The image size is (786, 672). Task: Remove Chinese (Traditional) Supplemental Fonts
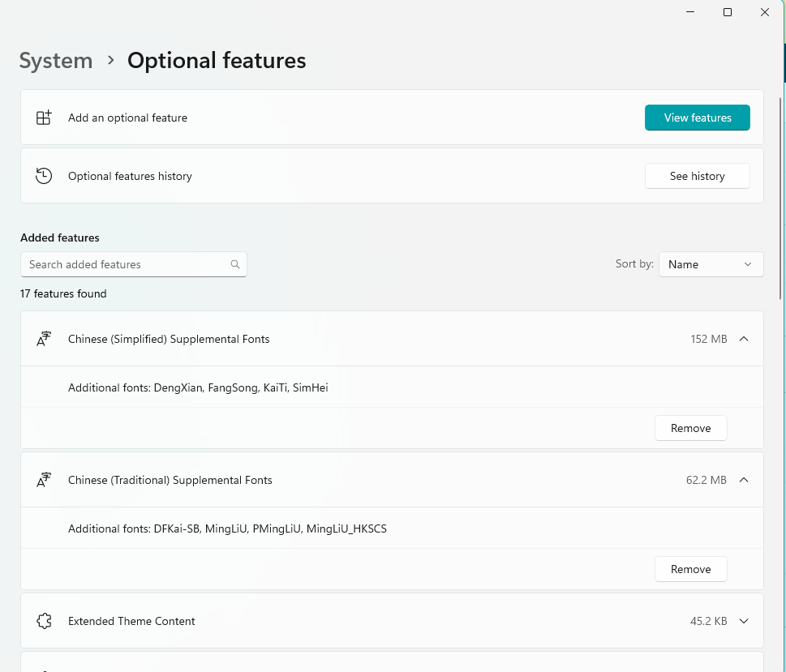691,569
